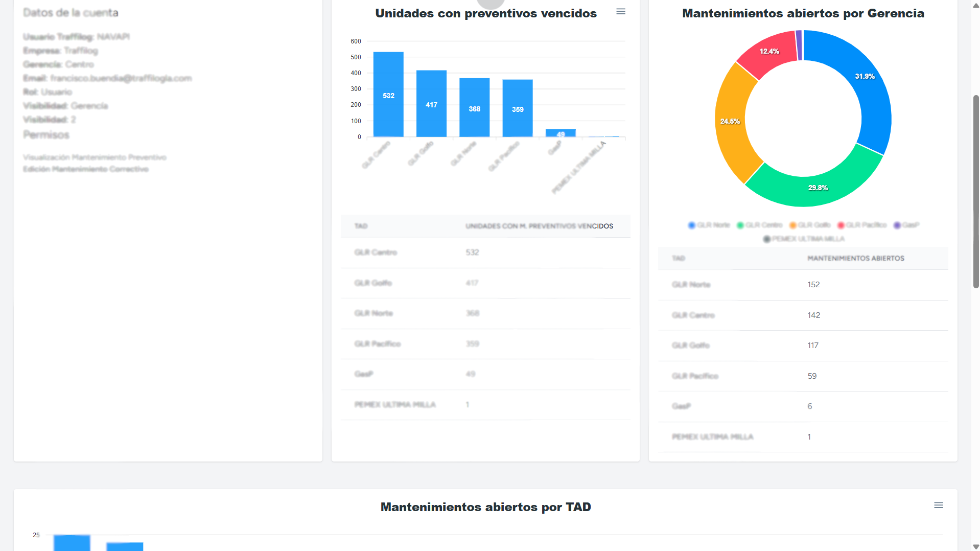This screenshot has width=980, height=551.
Task: Toggle PEMEX ULTIMA MILLA legend entry
Action: coord(803,239)
